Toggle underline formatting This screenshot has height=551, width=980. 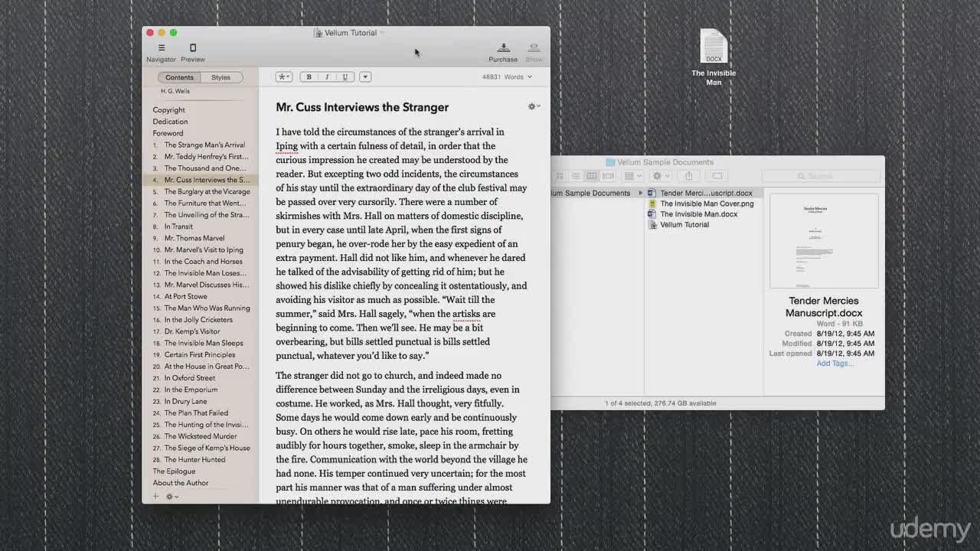coord(345,77)
